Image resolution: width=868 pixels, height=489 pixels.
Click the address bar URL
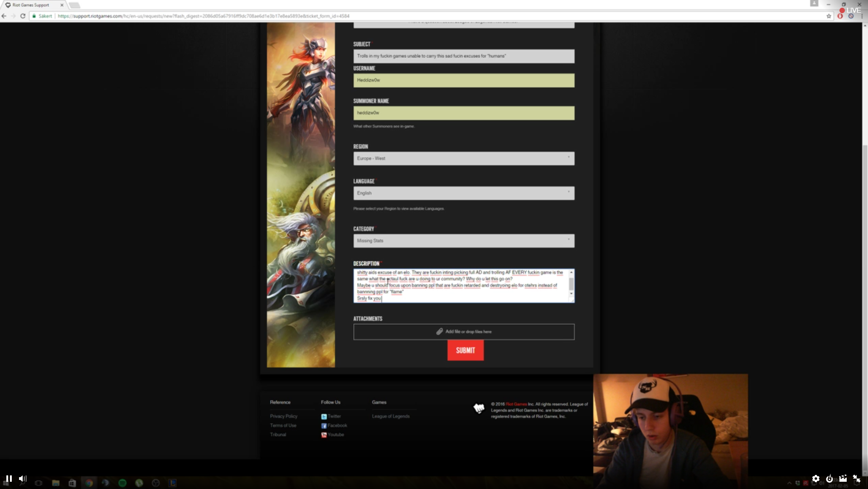[204, 16]
